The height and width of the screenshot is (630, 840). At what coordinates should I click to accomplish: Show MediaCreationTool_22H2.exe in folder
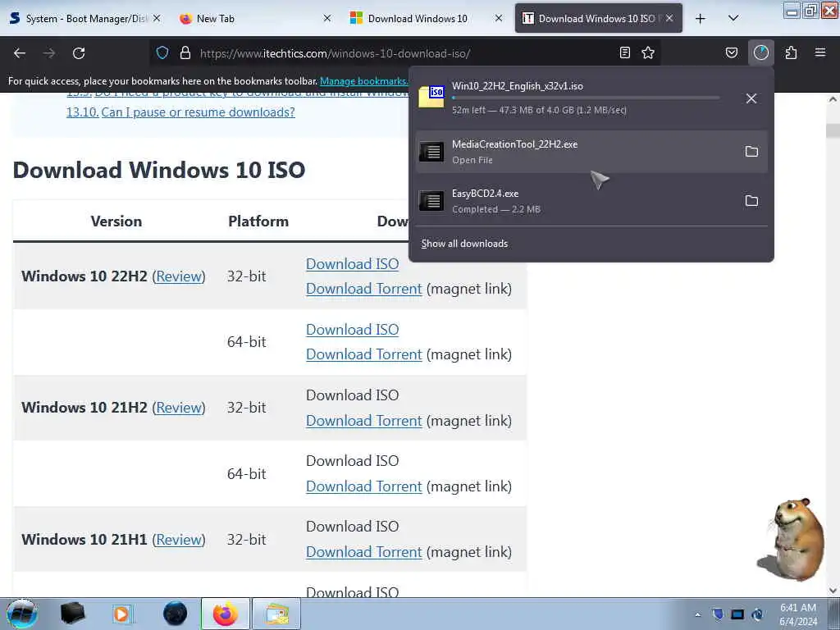pyautogui.click(x=751, y=152)
